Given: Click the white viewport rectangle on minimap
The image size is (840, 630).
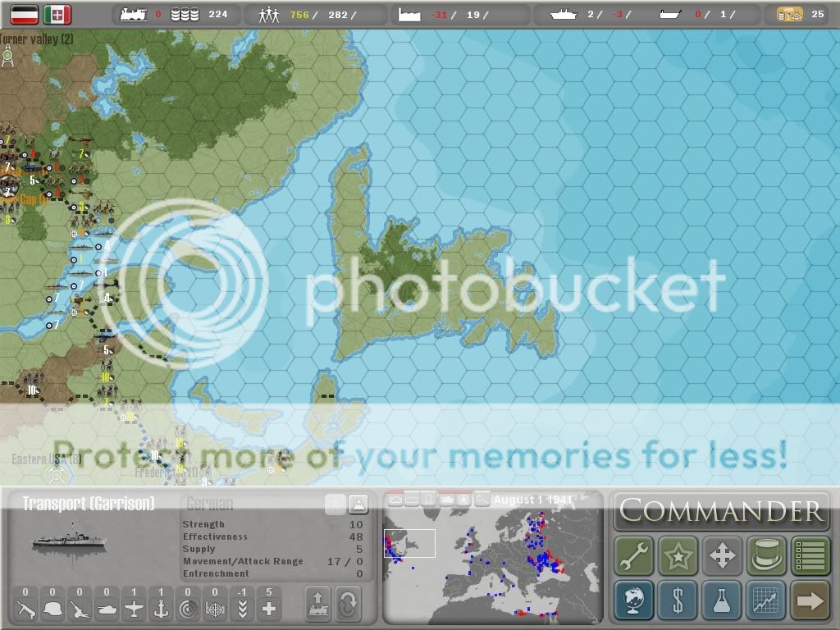Looking at the screenshot, I should [x=409, y=543].
